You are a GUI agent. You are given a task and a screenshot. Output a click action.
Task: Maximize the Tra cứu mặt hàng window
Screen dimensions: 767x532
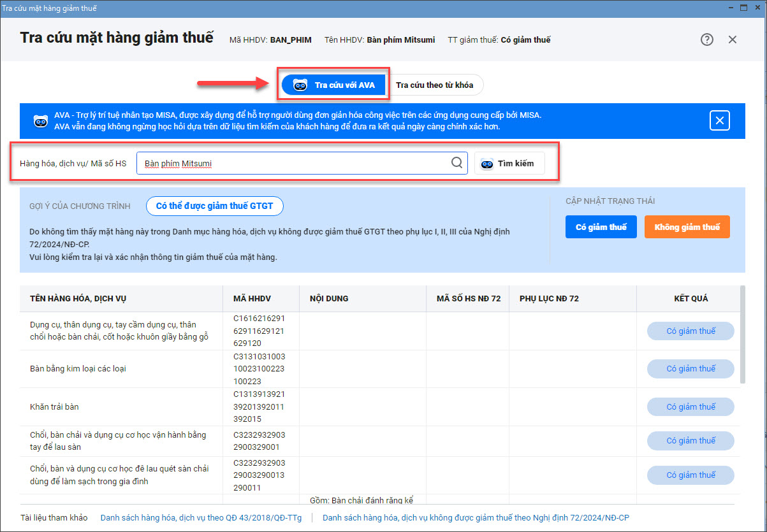point(742,8)
